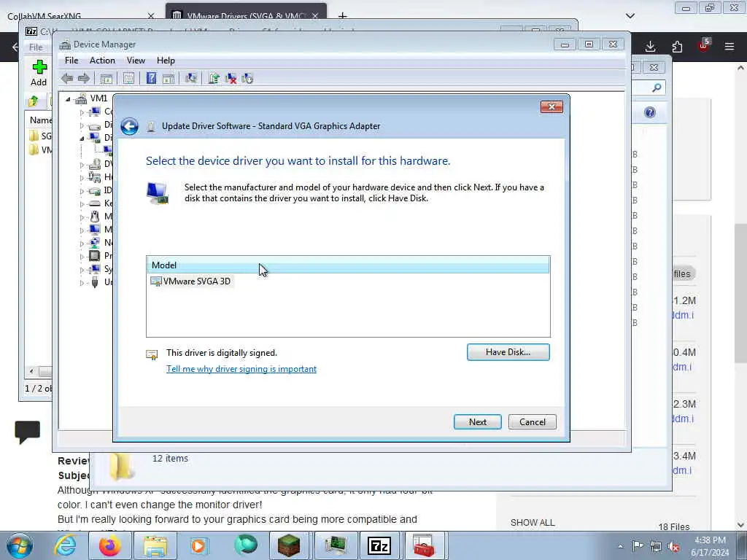Expand the arrow beside the mouse icon node
Image resolution: width=747 pixels, height=560 pixels.
[x=82, y=217]
